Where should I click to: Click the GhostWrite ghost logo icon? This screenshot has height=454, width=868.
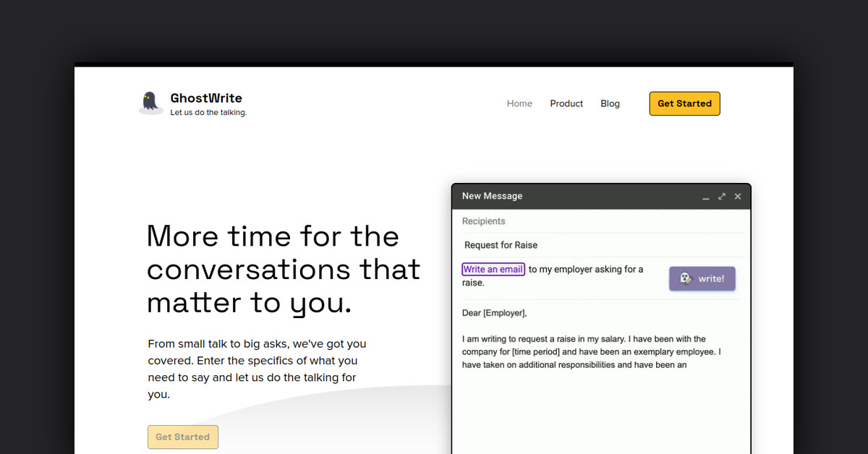pyautogui.click(x=150, y=103)
